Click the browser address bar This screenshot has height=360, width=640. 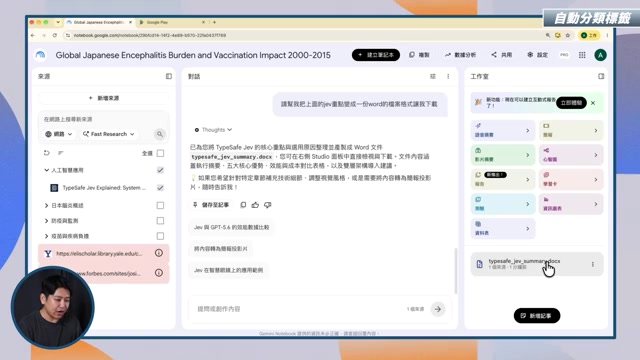click(x=304, y=36)
